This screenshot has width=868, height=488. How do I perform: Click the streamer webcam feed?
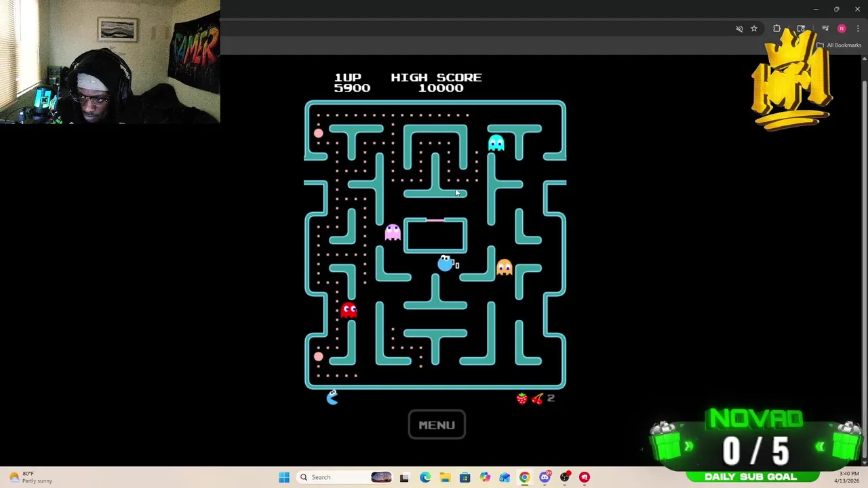click(110, 62)
